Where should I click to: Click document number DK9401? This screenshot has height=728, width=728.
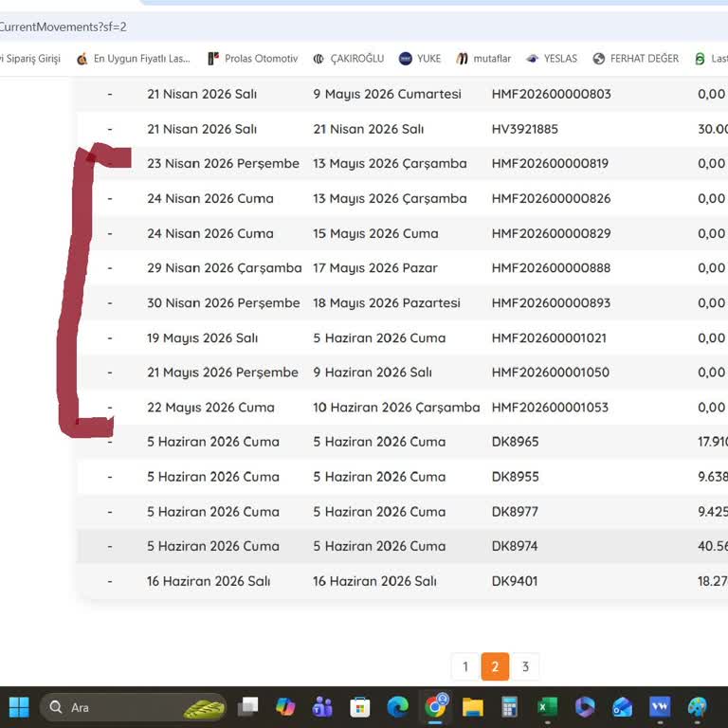(x=515, y=581)
